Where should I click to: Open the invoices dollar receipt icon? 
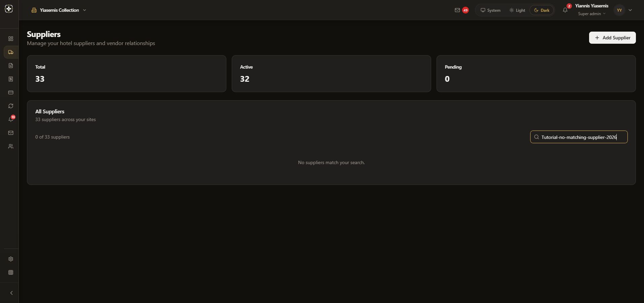tap(11, 79)
